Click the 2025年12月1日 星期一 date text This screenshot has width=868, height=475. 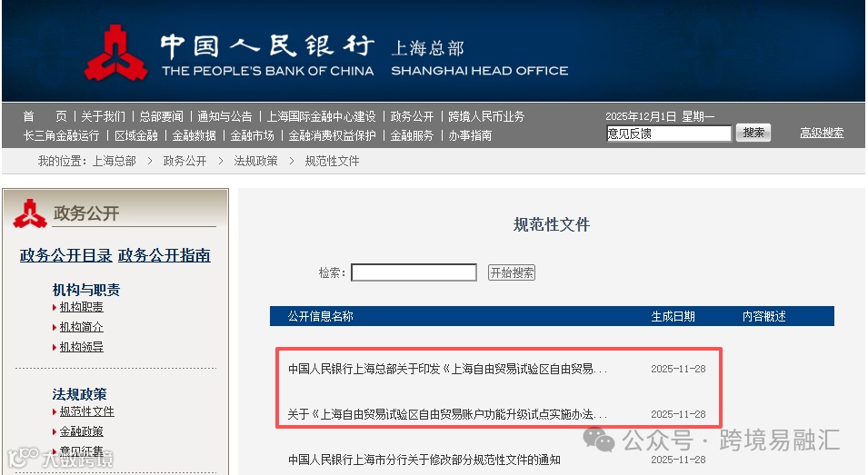660,116
